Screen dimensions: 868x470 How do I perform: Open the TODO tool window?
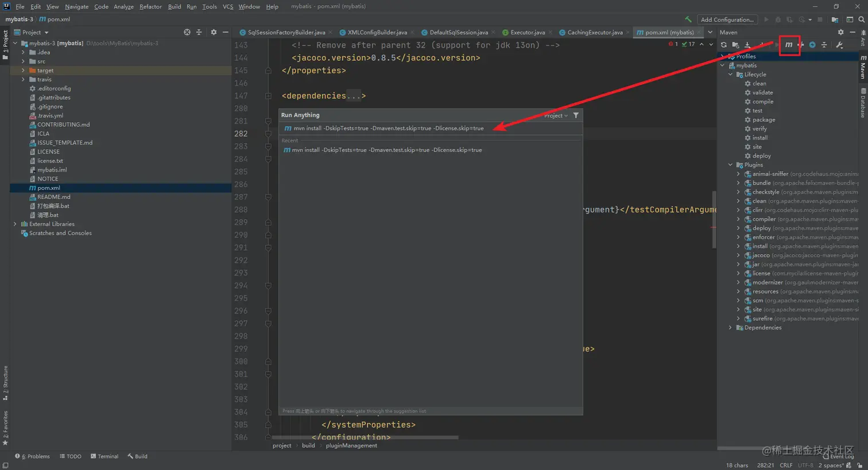(x=71, y=456)
